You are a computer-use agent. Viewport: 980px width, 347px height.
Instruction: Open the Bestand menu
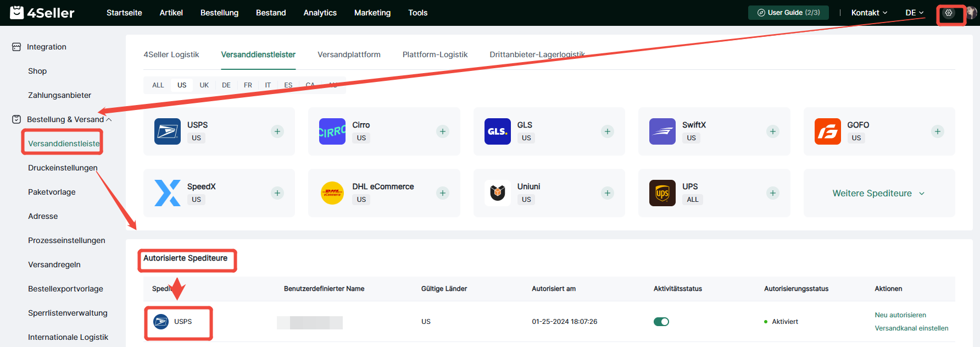pos(271,13)
